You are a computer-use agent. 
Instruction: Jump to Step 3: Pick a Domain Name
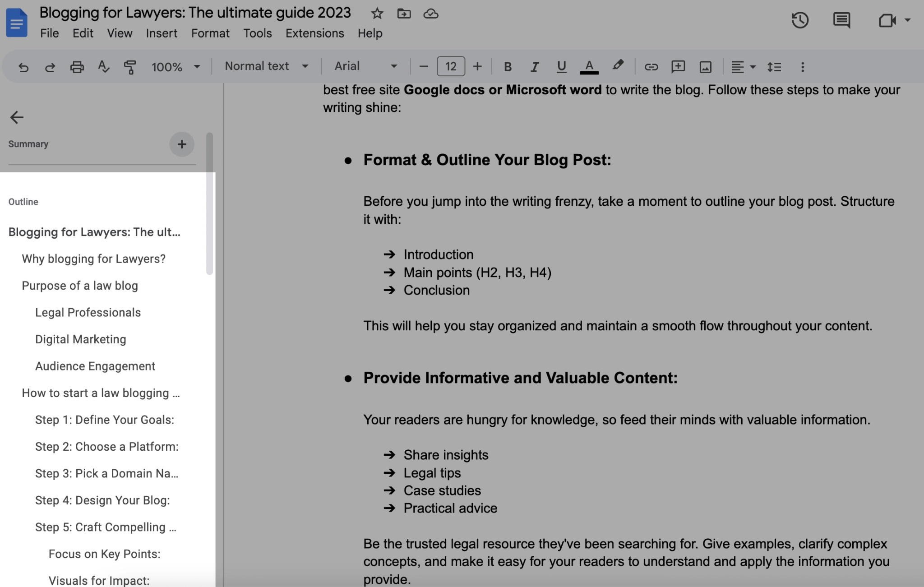(107, 474)
